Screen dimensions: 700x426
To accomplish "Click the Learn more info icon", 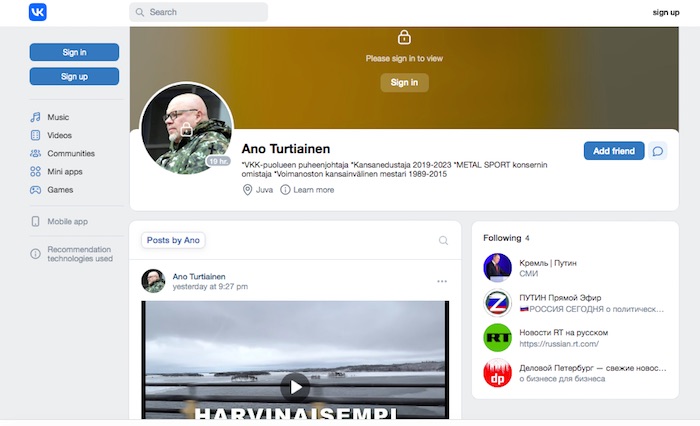I will (x=285, y=190).
